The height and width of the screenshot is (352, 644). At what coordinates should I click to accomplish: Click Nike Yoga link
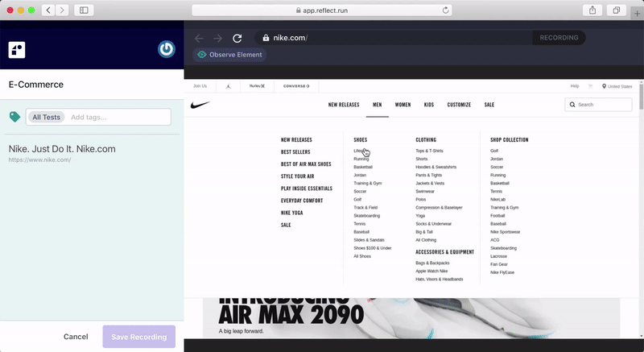pos(291,213)
